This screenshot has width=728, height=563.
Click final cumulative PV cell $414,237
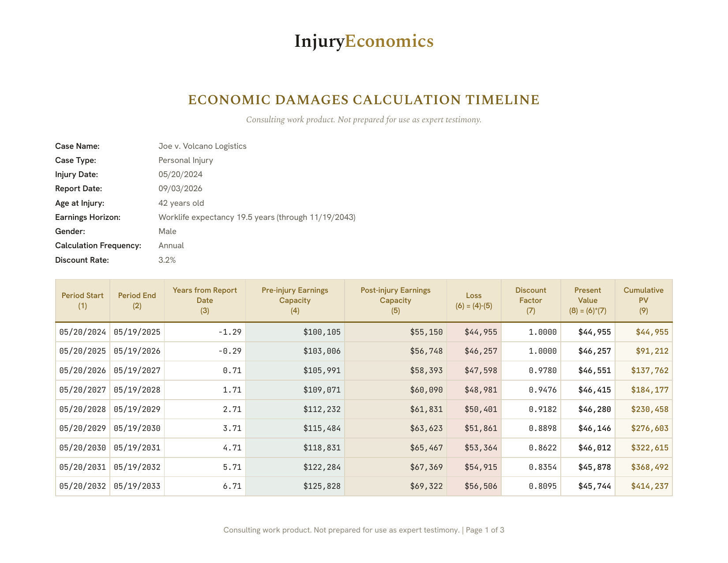pyautogui.click(x=644, y=486)
